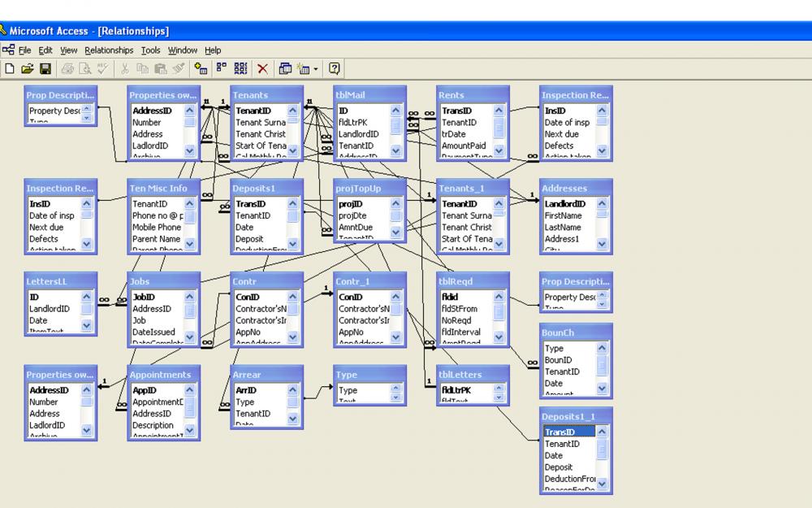Screen dimensions: 812x508
Task: Open the New Object dropdown arrow
Action: click(x=317, y=69)
